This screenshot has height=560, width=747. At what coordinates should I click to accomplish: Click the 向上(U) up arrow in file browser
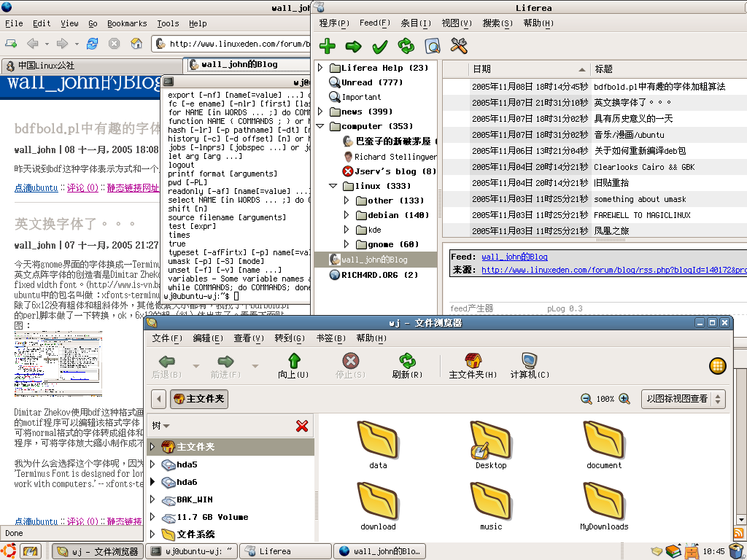click(x=293, y=365)
